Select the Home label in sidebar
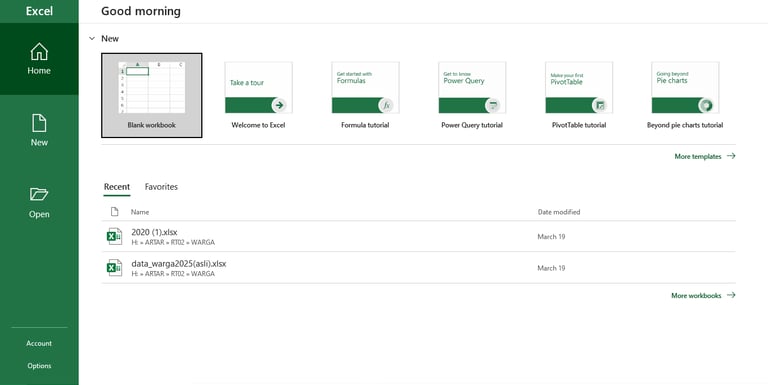Screen dimensions: 768x385 (x=39, y=71)
